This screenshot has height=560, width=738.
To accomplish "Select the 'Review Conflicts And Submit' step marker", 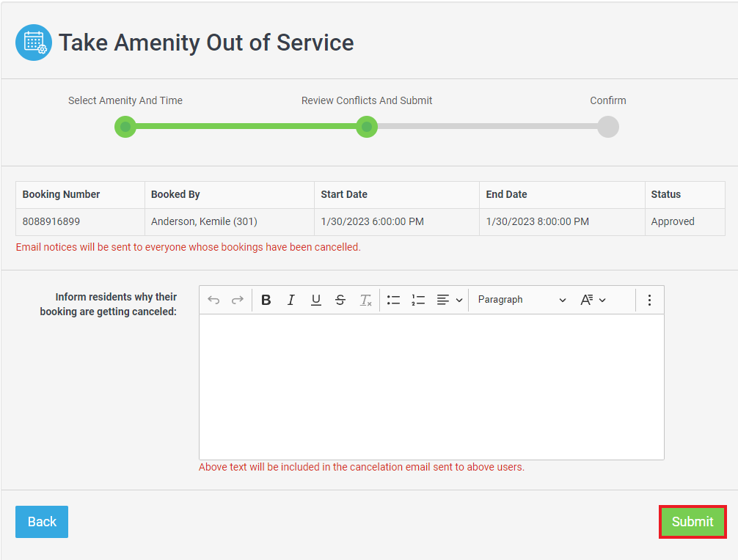I will 367,127.
